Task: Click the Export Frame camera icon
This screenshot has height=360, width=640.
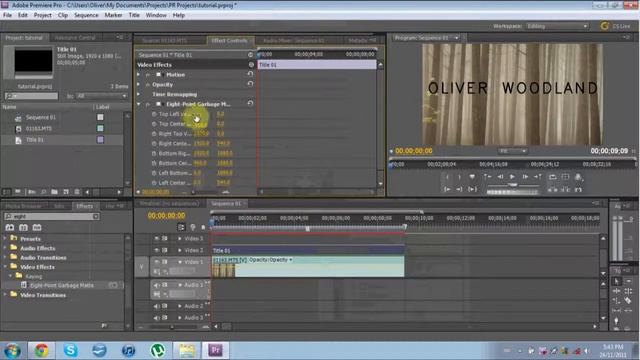Action: [578, 177]
